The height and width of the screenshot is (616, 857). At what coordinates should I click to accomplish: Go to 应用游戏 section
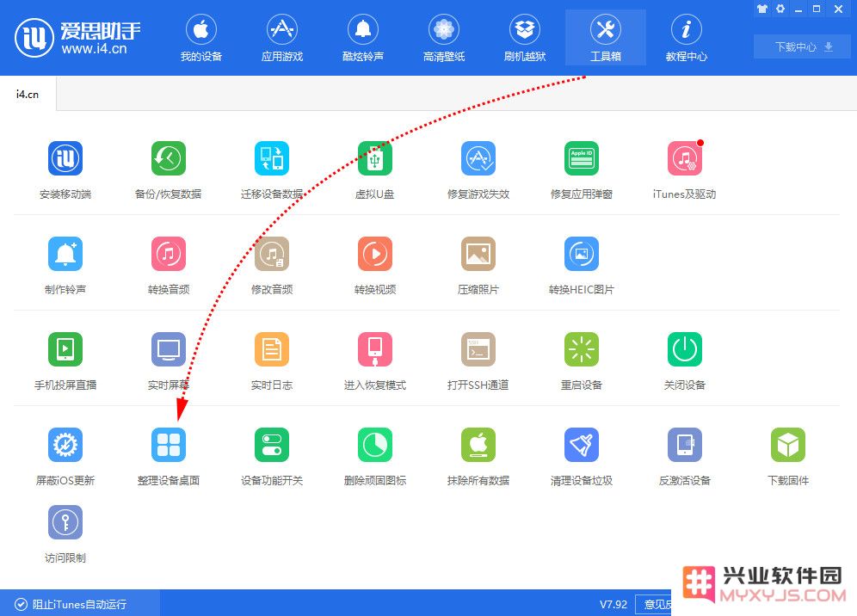[x=282, y=38]
